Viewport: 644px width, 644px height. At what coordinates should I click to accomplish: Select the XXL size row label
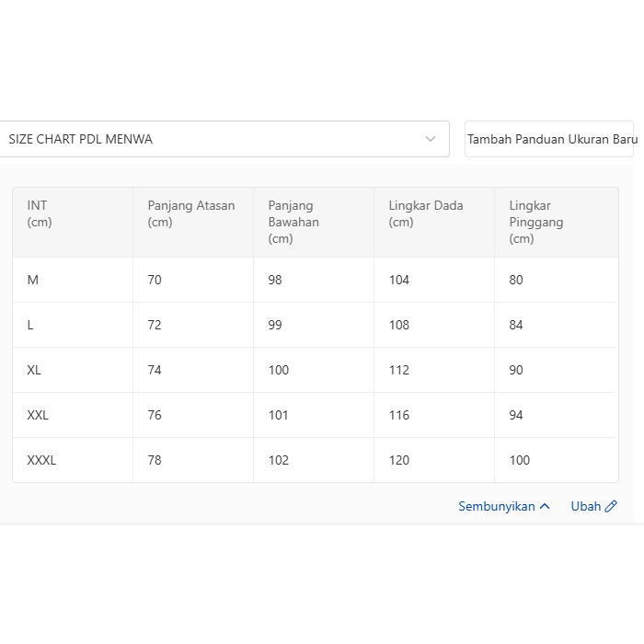(x=38, y=415)
